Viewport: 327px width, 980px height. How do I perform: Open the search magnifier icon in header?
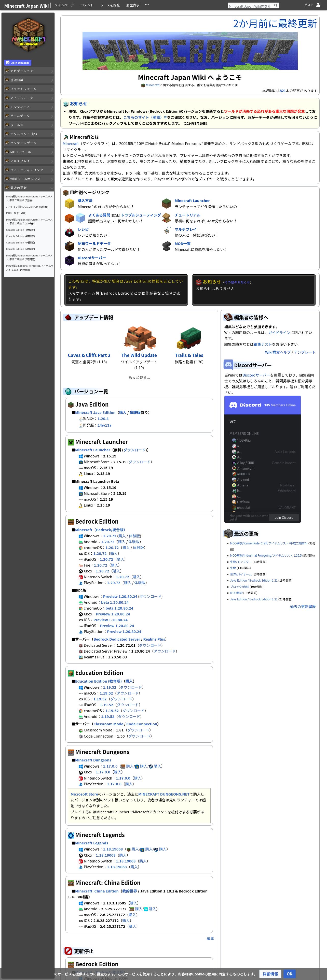[276, 5]
